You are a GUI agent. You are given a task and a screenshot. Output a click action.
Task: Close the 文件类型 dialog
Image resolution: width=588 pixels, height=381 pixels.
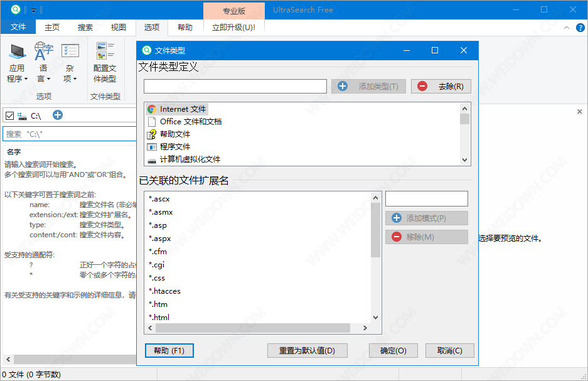coord(464,50)
